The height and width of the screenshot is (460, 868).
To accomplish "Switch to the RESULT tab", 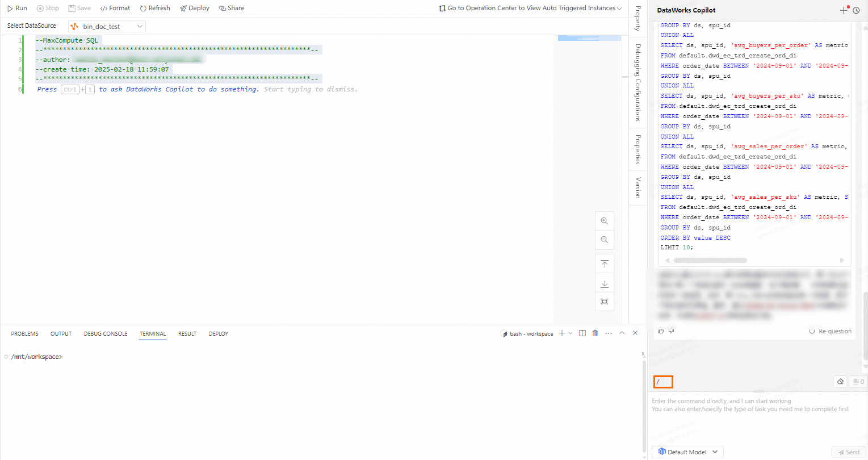I will (x=187, y=334).
